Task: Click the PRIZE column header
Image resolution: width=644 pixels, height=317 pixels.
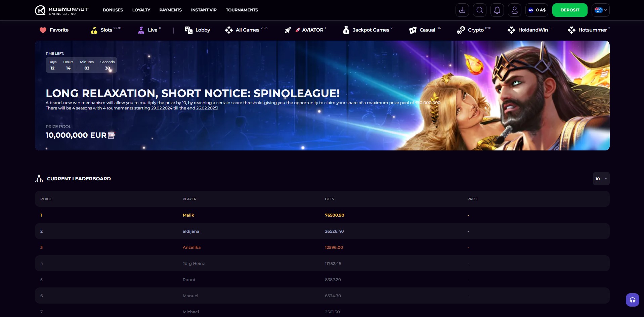Action: coord(472,199)
